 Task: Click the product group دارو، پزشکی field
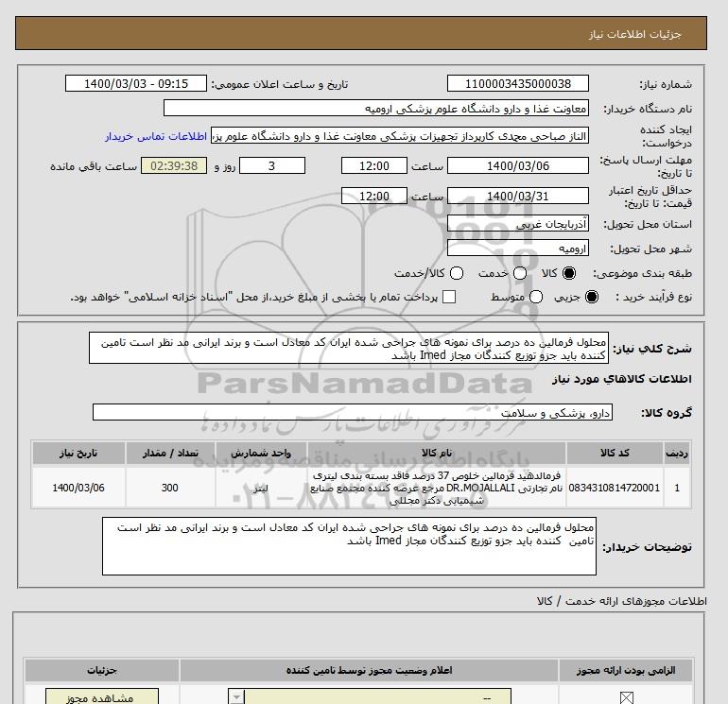pos(354,413)
